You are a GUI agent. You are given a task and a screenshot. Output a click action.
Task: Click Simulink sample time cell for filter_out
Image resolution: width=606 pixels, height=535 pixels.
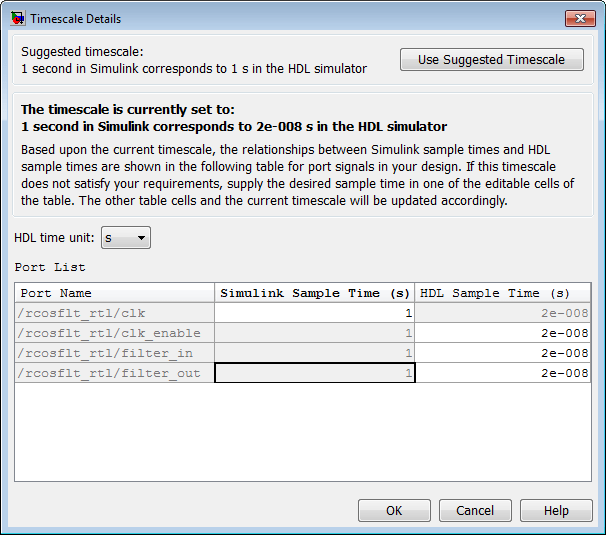pos(315,373)
